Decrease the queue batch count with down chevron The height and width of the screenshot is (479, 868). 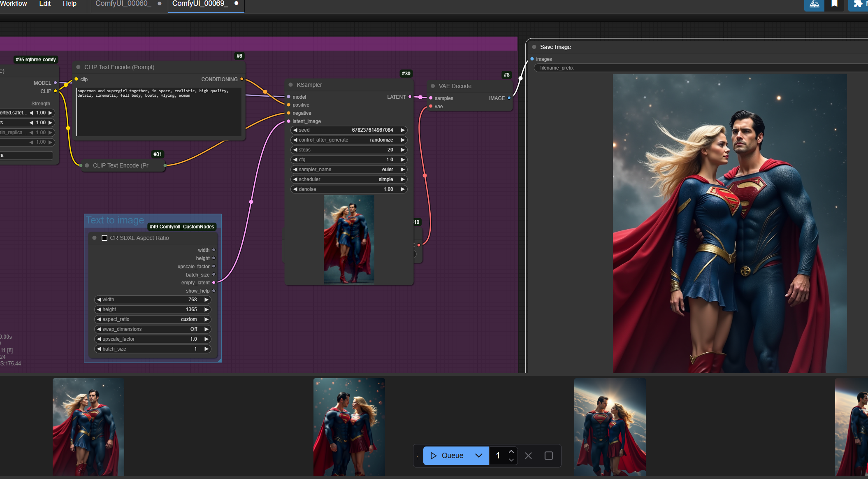pos(511,460)
